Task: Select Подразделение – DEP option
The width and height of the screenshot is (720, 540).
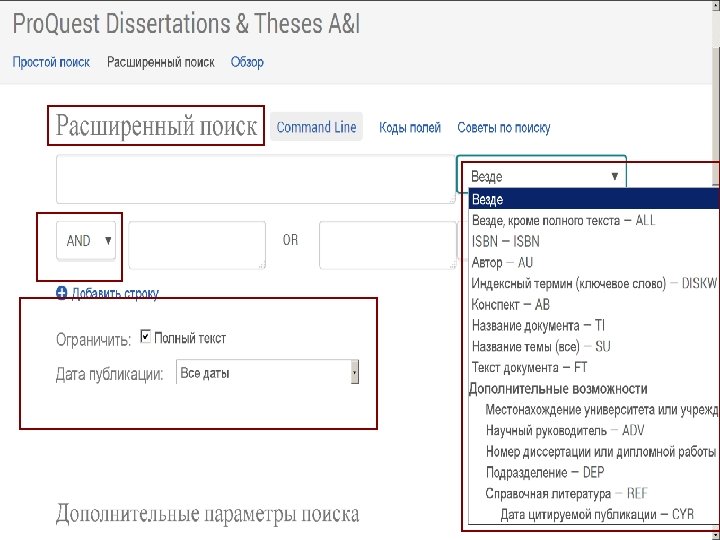Action: (x=594, y=472)
